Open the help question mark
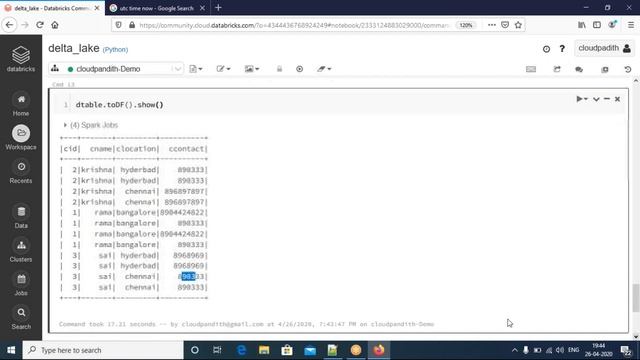This screenshot has height=360, width=640. (562, 49)
